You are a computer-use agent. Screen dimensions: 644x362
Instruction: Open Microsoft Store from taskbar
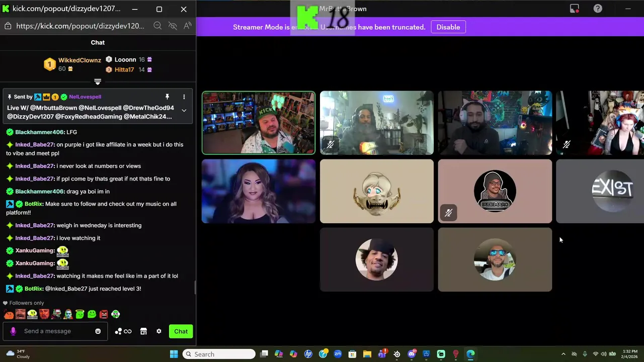[x=352, y=354]
